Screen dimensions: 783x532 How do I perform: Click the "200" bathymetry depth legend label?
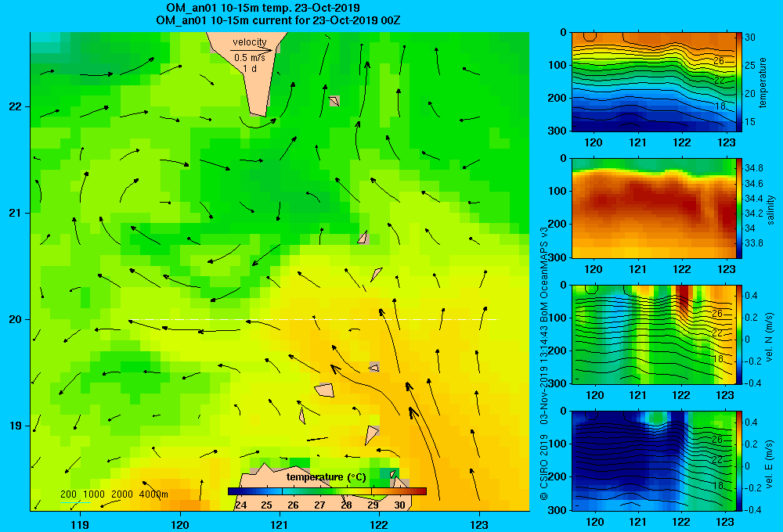tap(68, 494)
